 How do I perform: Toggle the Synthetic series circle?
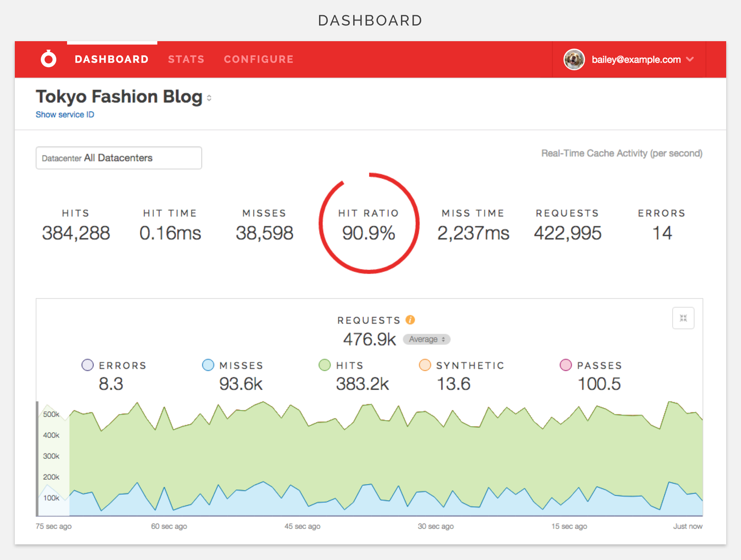click(x=425, y=365)
